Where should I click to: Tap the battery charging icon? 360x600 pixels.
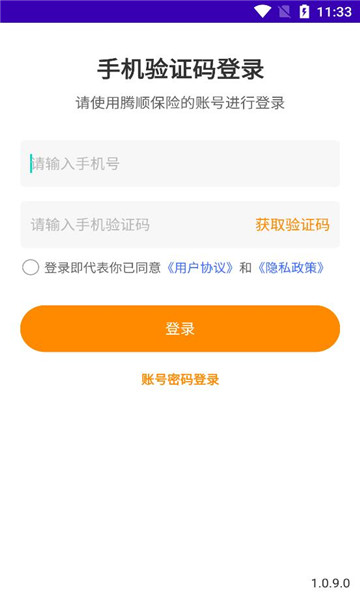pos(304,11)
